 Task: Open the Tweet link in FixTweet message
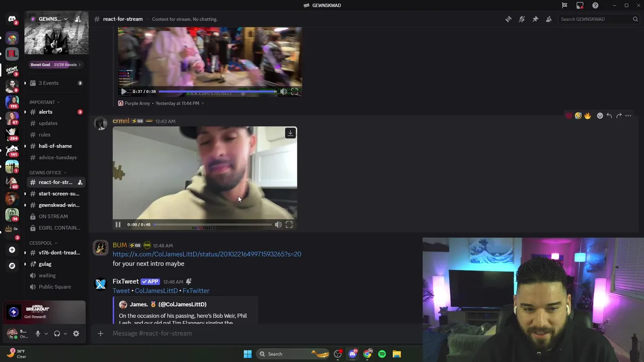pyautogui.click(x=121, y=291)
